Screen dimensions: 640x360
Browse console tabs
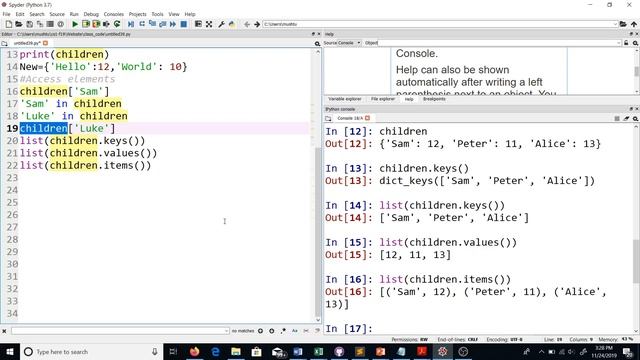coord(328,118)
